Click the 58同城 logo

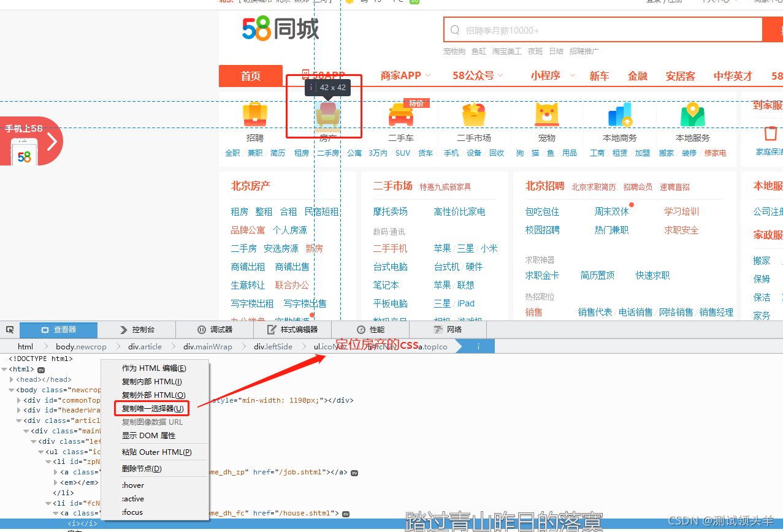(280, 29)
